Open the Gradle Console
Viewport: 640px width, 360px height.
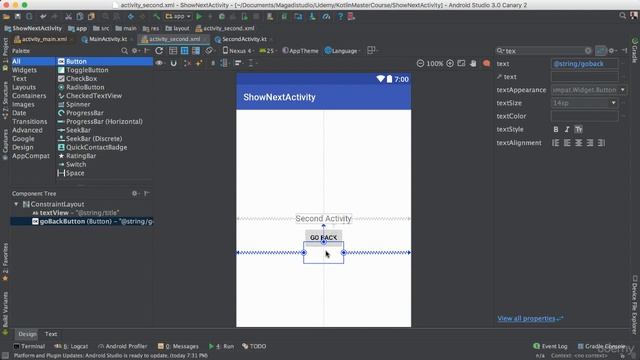click(x=601, y=346)
